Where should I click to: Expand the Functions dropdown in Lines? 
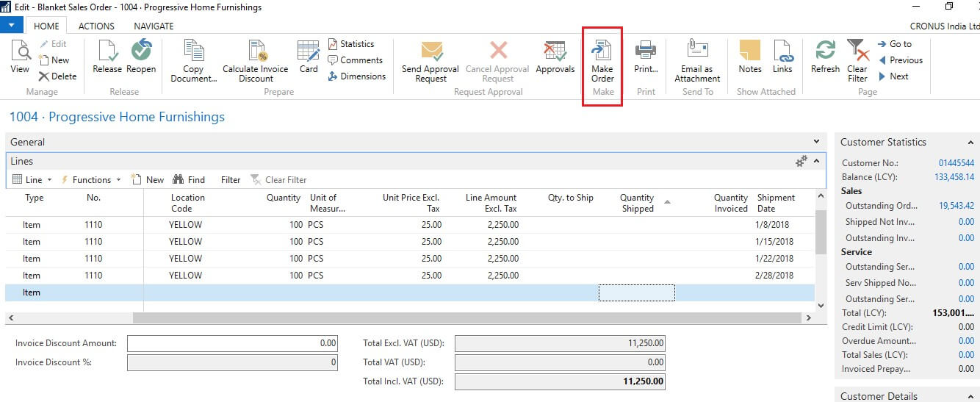(90, 180)
